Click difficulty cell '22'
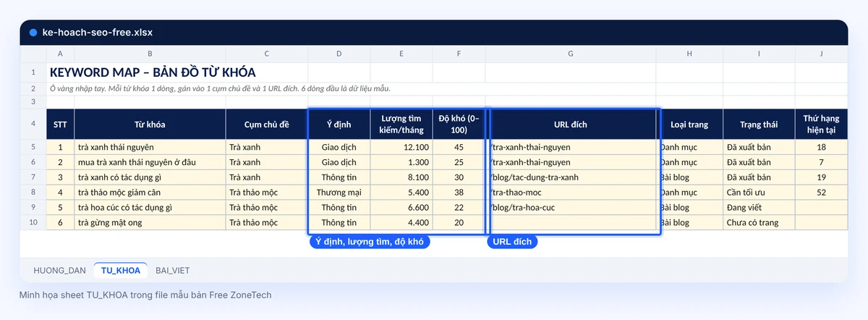This screenshot has height=320, width=868. 459,208
